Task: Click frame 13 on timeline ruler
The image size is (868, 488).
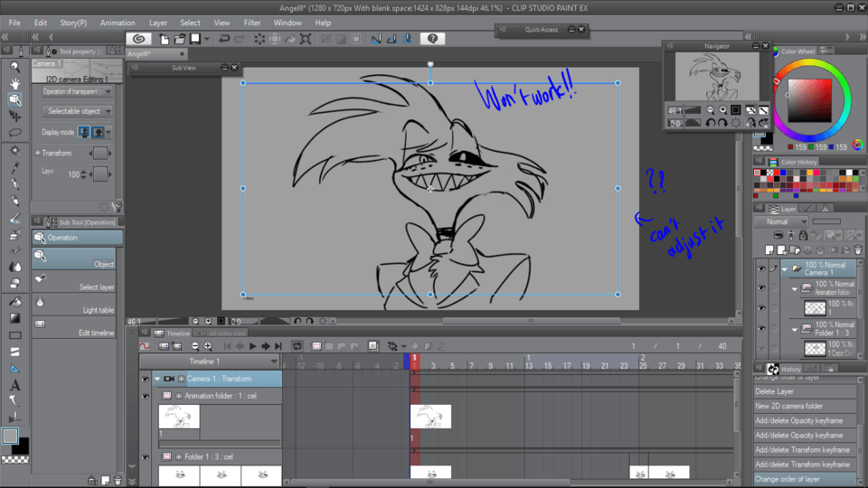Action: 529,366
